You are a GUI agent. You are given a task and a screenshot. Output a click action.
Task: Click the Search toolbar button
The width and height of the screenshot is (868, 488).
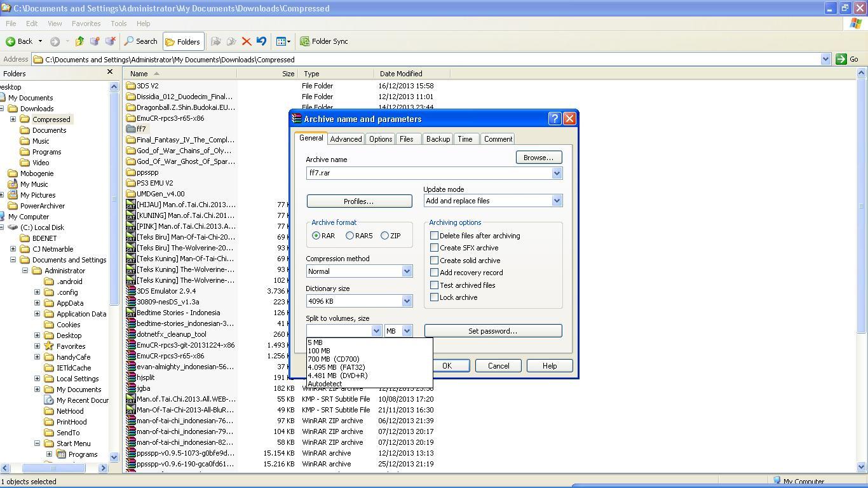[140, 41]
